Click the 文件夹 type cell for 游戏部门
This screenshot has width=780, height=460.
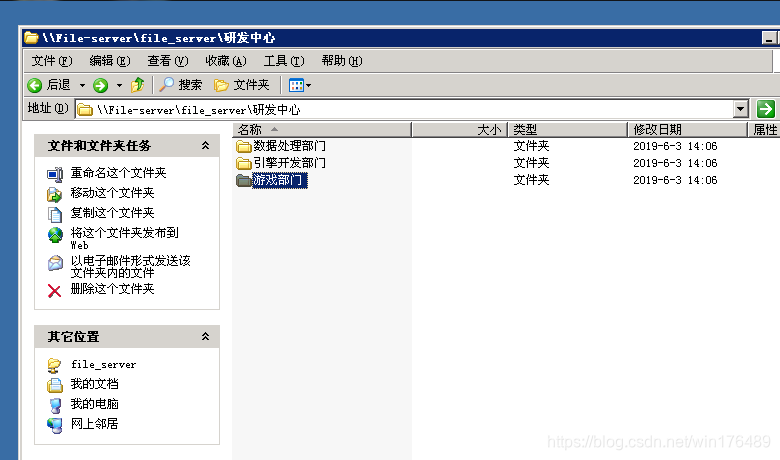pyautogui.click(x=531, y=180)
